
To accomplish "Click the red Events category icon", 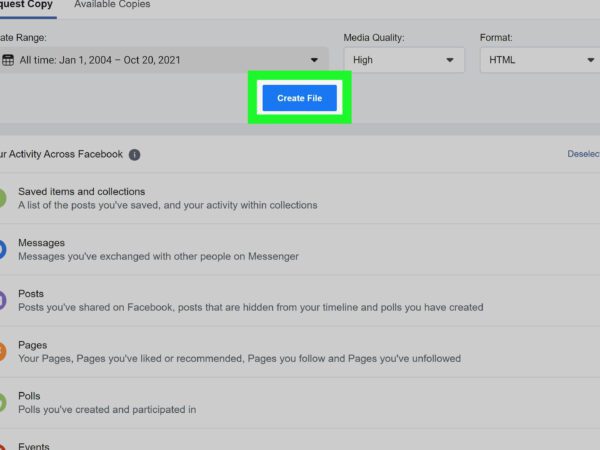I will 3,445.
